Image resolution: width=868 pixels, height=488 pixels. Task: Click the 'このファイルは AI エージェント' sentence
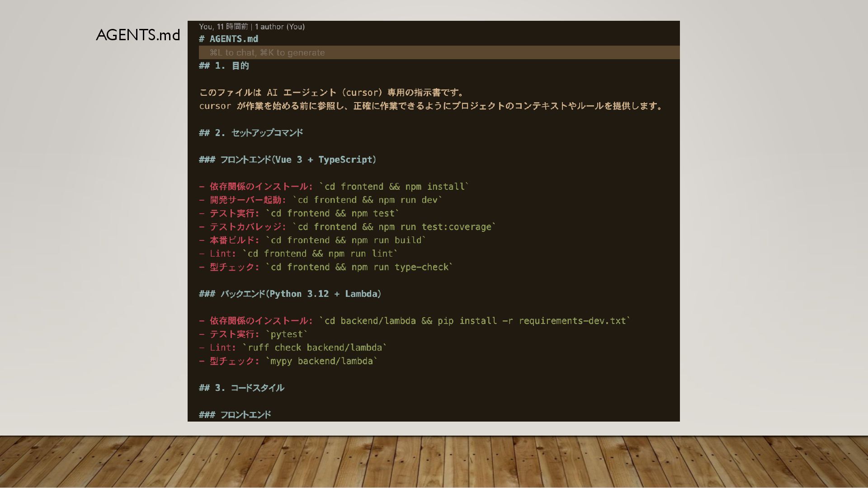332,93
